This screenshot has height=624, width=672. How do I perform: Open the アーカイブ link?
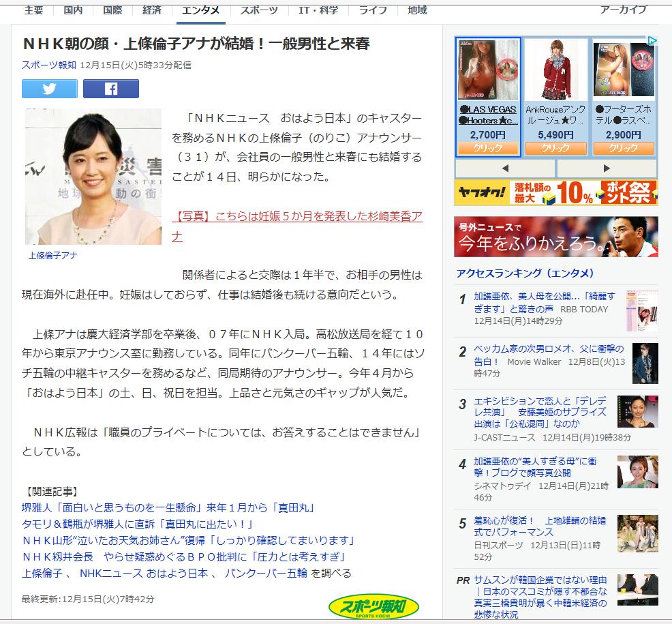click(x=623, y=10)
